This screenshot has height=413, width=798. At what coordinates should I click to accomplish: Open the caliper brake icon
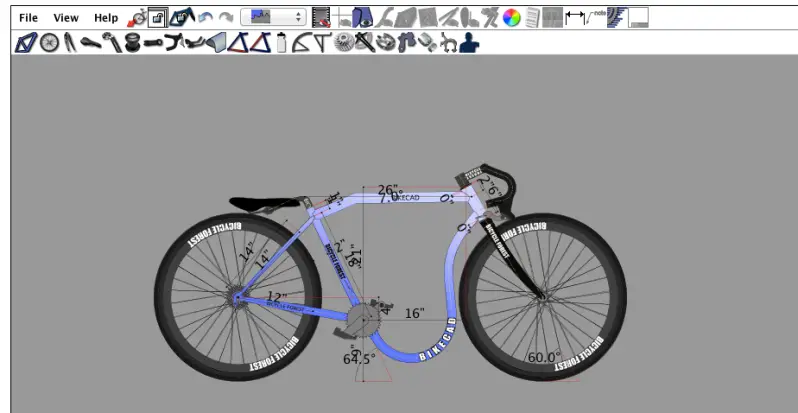coord(448,43)
